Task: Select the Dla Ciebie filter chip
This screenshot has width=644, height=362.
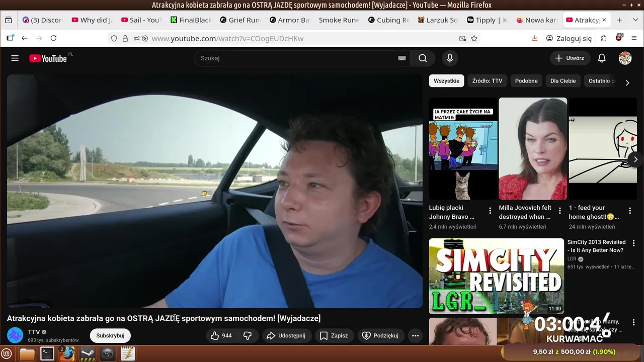Action: pos(563,81)
